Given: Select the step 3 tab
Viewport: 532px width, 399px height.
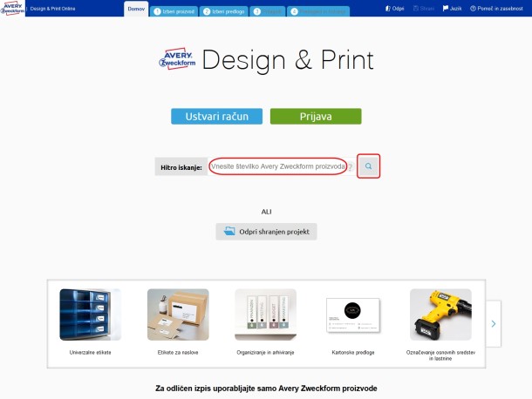Looking at the screenshot, I should [x=268, y=11].
